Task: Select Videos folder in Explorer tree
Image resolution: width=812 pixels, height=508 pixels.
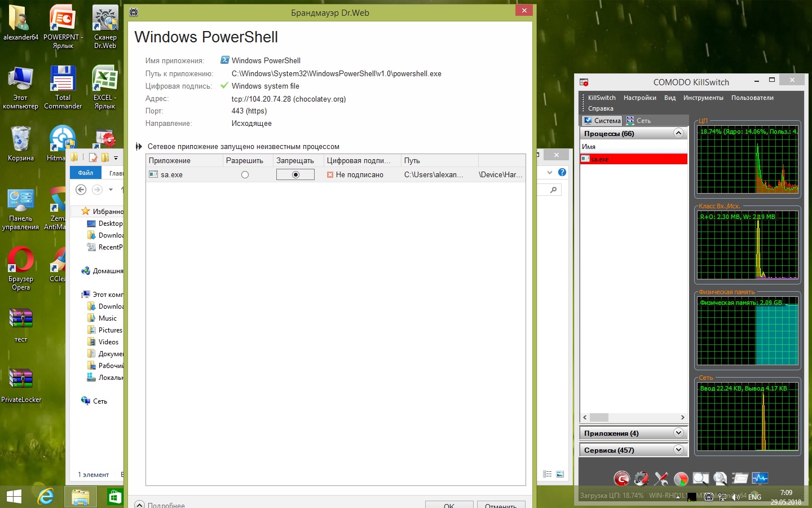Action: [x=103, y=342]
